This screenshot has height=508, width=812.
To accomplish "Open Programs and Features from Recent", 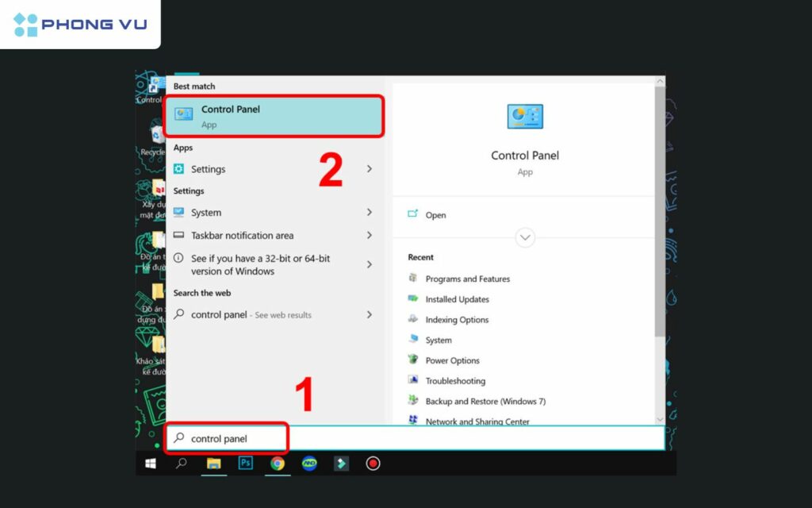I will (x=467, y=279).
